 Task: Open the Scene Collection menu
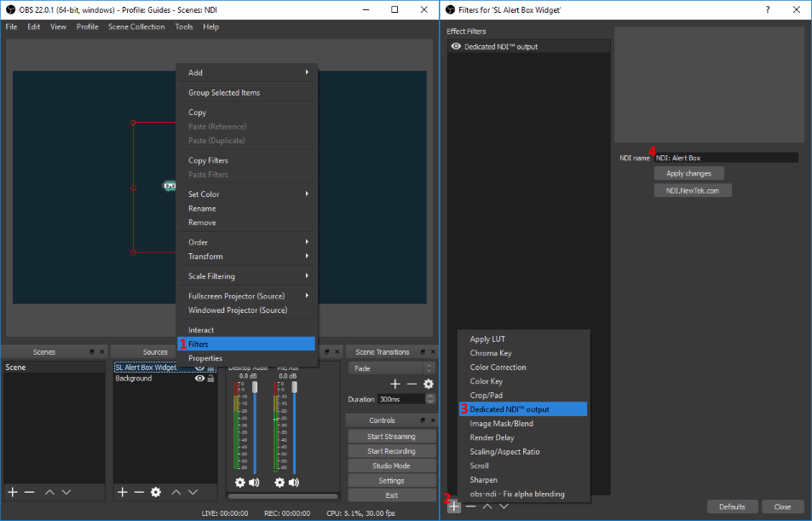[136, 27]
